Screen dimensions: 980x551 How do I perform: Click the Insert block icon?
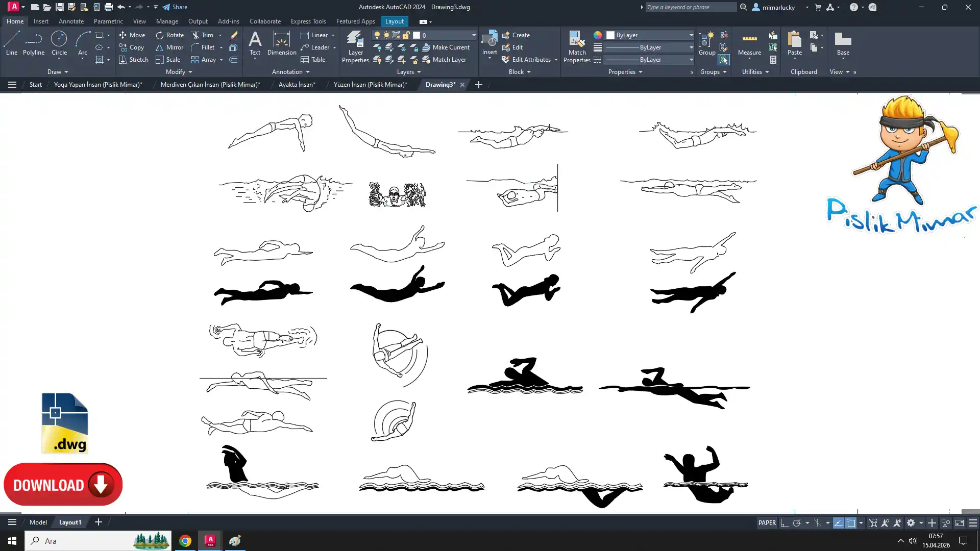pyautogui.click(x=489, y=40)
